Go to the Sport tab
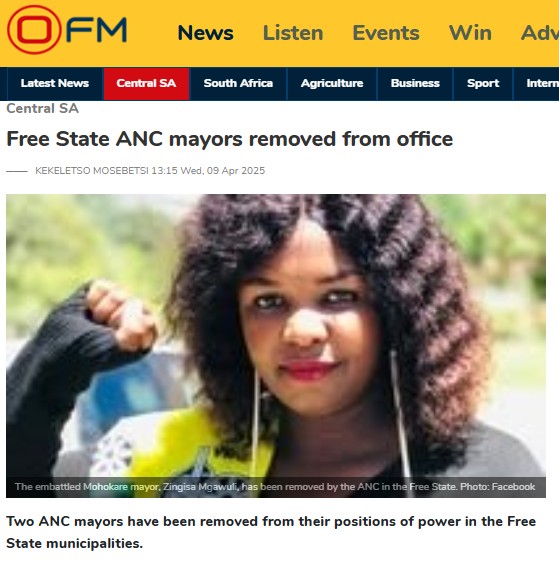The height and width of the screenshot is (563, 559). coord(483,83)
